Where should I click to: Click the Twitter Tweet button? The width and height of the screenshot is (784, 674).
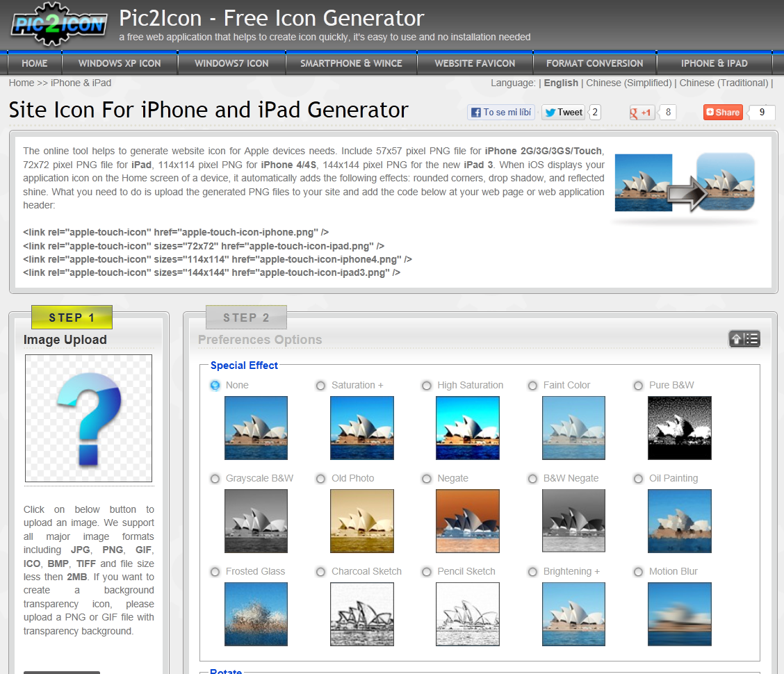(564, 112)
